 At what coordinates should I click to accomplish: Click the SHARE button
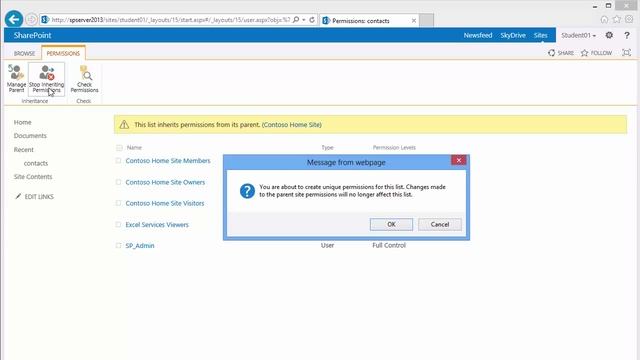click(561, 53)
